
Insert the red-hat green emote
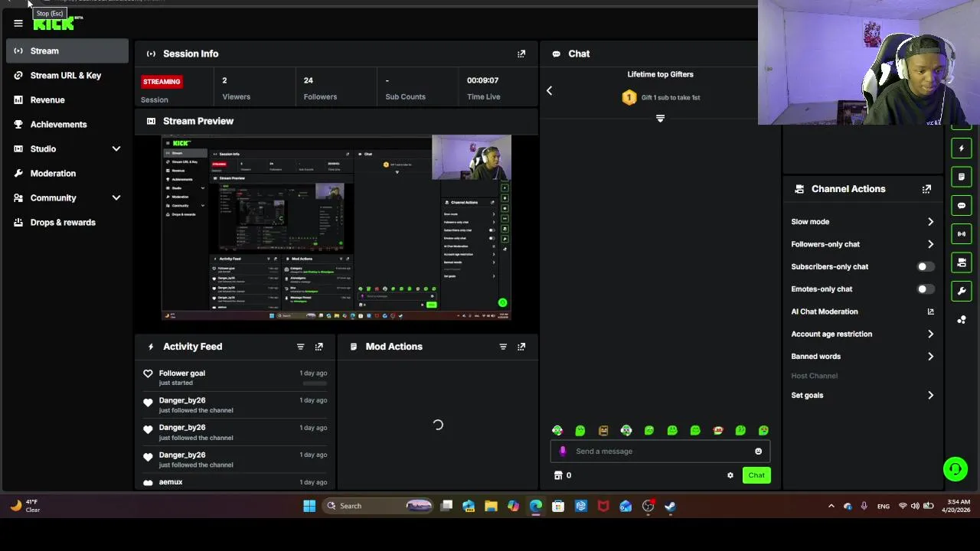point(718,431)
